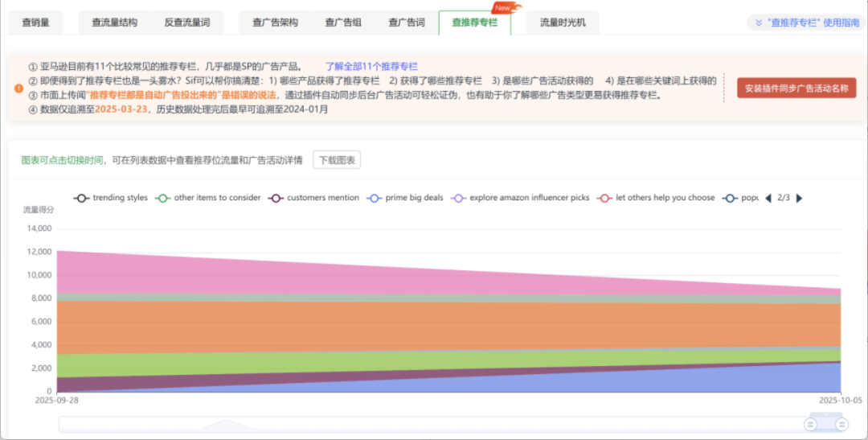
Task: Open the 流量时光机 tab
Action: 563,23
